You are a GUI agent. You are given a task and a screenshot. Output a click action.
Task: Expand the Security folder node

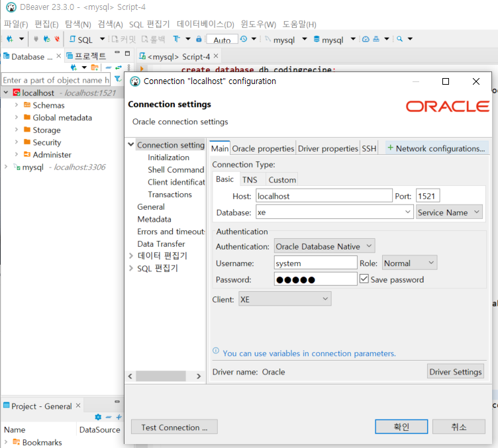(x=16, y=142)
